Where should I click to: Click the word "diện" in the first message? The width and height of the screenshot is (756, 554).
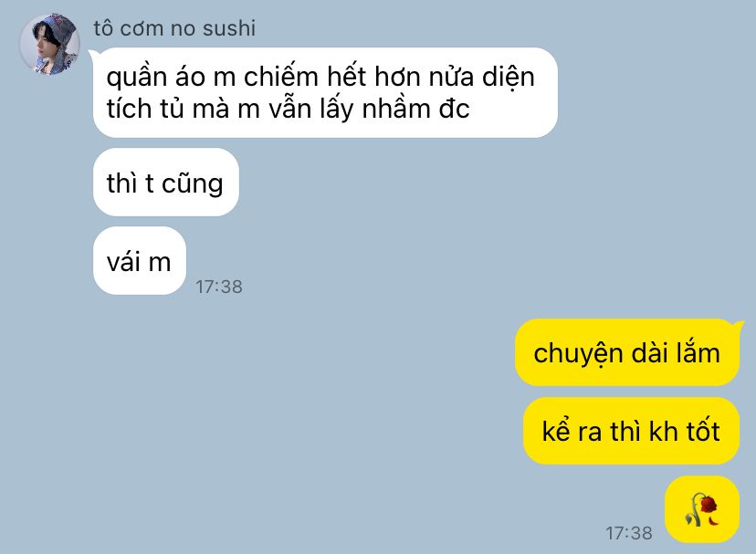[x=509, y=78]
